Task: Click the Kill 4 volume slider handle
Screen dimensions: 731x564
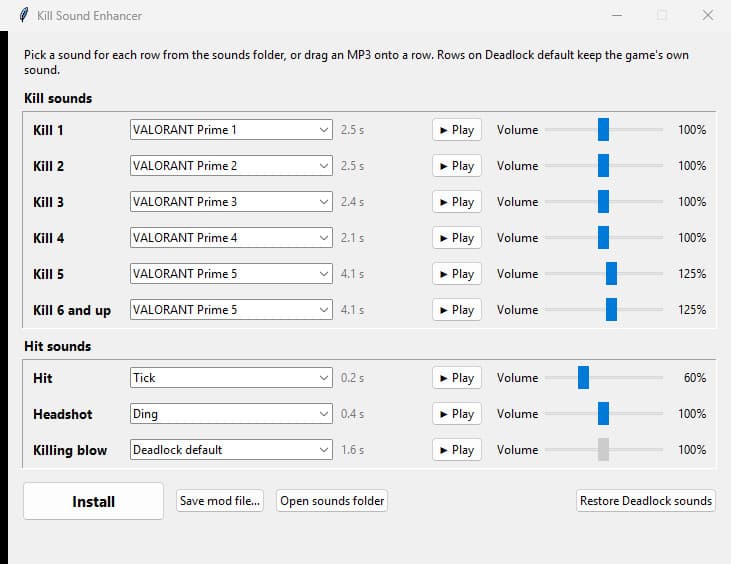Action: [x=603, y=238]
